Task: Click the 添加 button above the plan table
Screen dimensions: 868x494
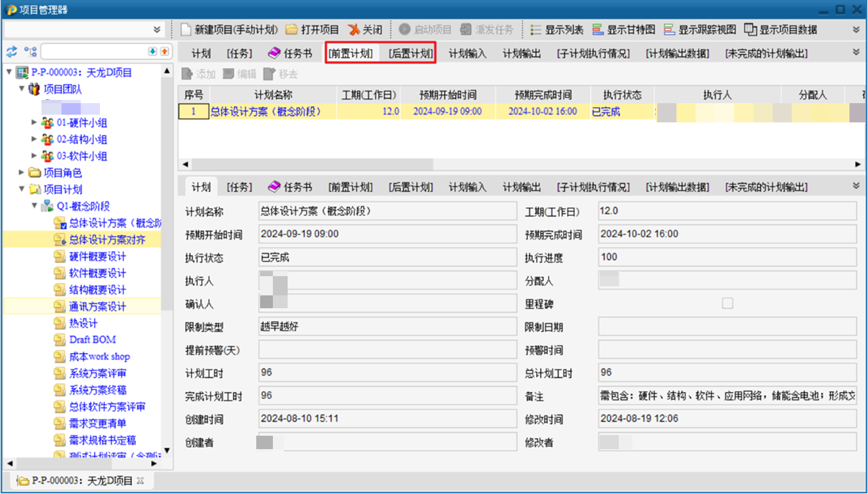Action: tap(199, 74)
